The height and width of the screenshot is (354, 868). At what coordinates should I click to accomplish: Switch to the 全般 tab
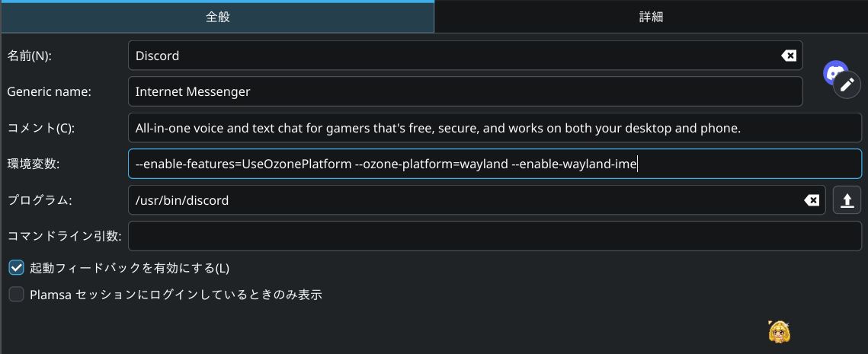coord(217,17)
